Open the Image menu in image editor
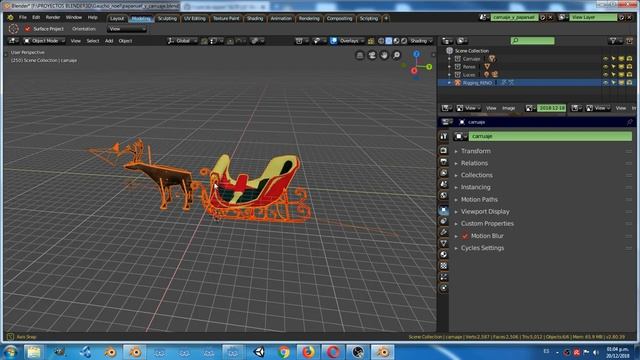This screenshot has height=360, width=640. pos(508,108)
